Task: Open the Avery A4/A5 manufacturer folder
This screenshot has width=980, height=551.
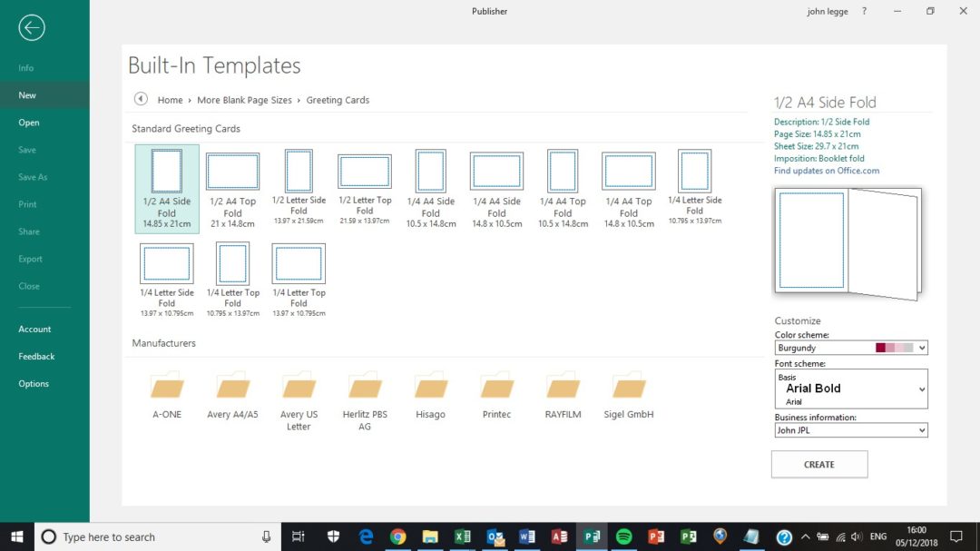Action: click(232, 387)
